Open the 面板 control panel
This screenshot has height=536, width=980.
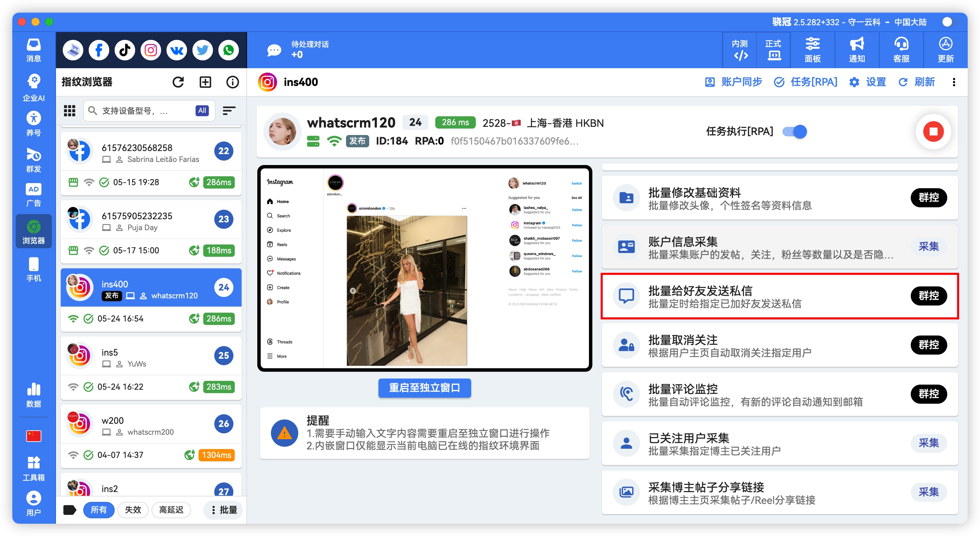(x=812, y=50)
